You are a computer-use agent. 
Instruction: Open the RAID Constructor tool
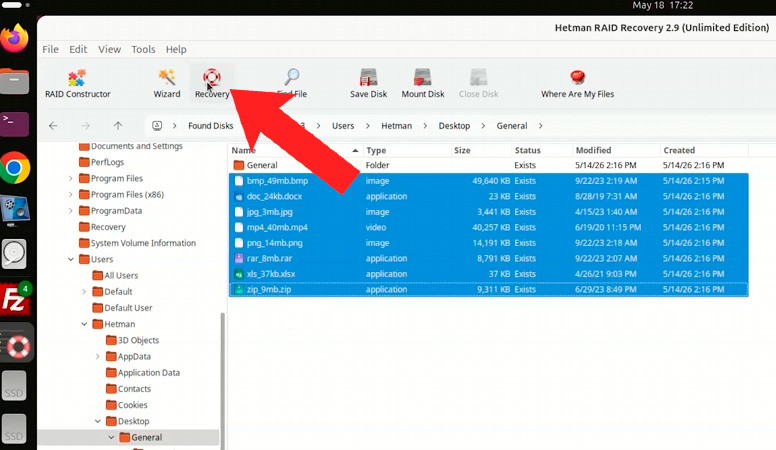pos(77,84)
